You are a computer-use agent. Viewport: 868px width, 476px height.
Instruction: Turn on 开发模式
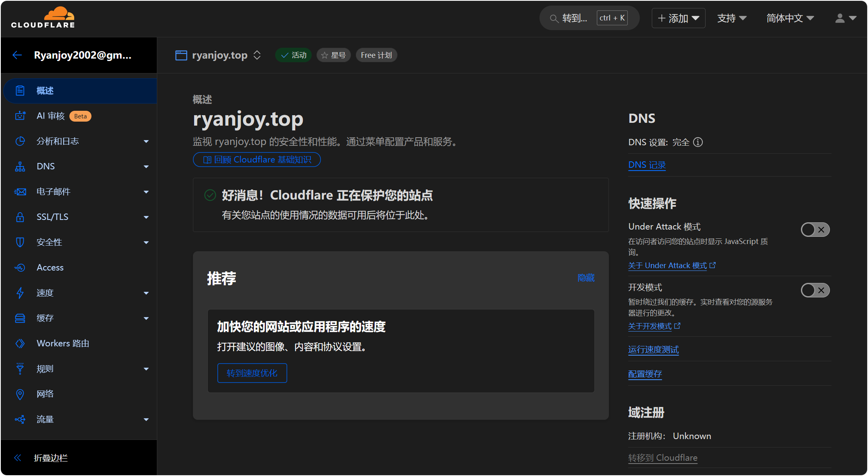815,290
